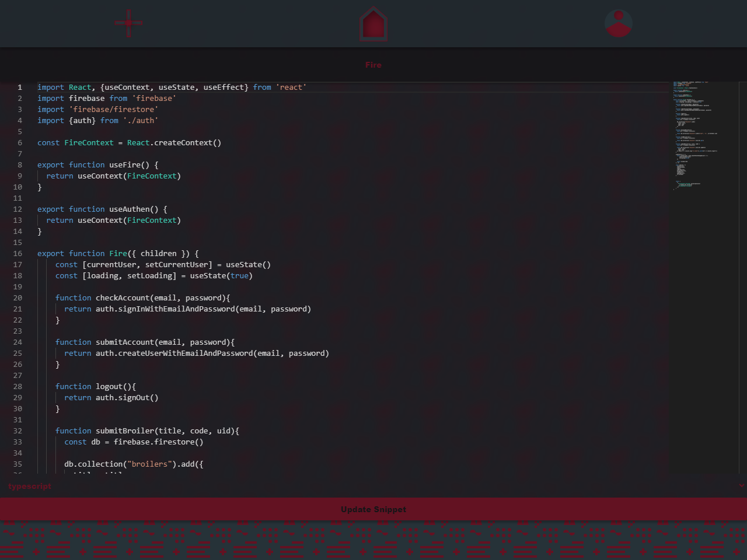Viewport: 747px width, 560px height.
Task: Click line number 1 in gutter
Action: coord(19,87)
